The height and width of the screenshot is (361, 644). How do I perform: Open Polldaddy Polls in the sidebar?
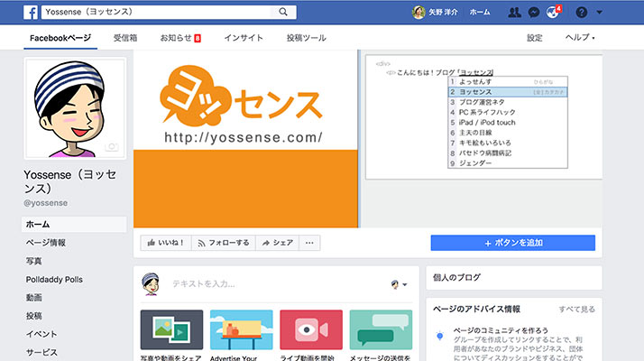pyautogui.click(x=54, y=280)
